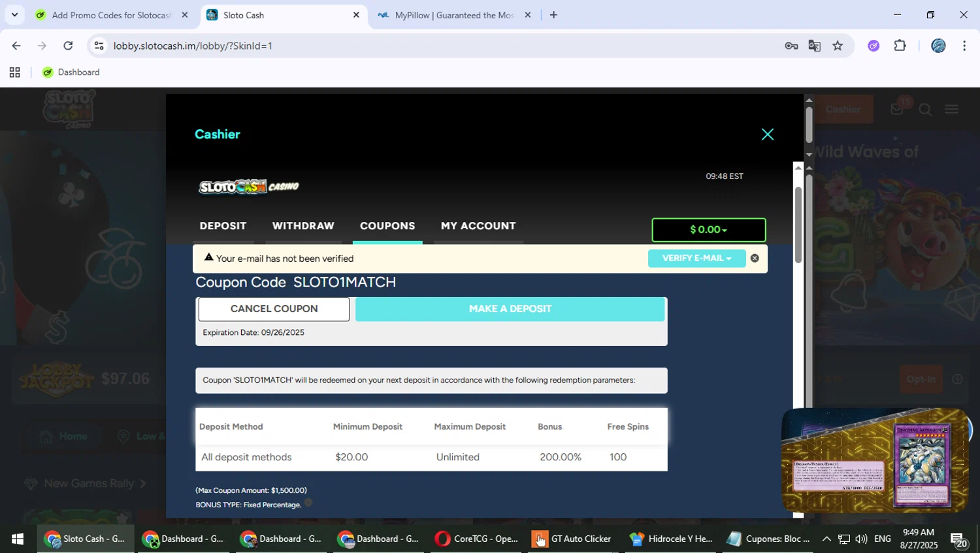980x553 pixels.
Task: Click MAKE A DEPOSIT button
Action: pos(510,309)
